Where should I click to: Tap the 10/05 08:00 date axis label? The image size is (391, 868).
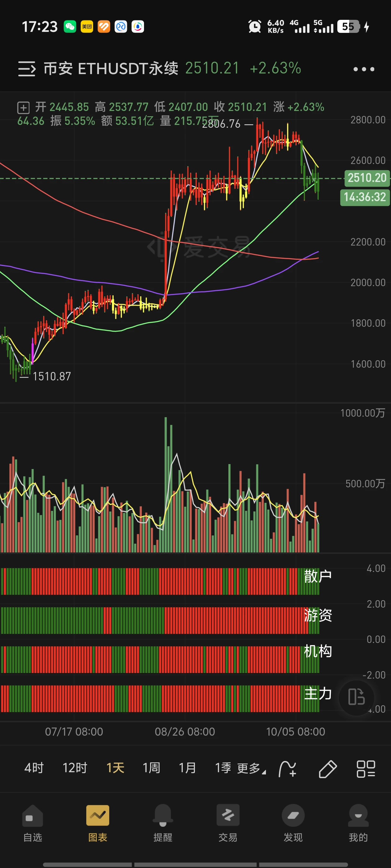tap(296, 732)
